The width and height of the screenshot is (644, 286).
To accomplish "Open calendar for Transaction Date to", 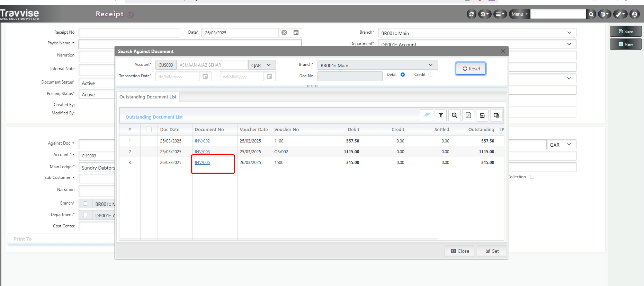I will [x=269, y=76].
